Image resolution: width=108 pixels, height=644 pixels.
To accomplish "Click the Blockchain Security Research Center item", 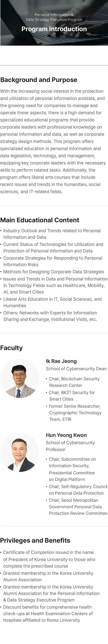I will [x=74, y=382].
